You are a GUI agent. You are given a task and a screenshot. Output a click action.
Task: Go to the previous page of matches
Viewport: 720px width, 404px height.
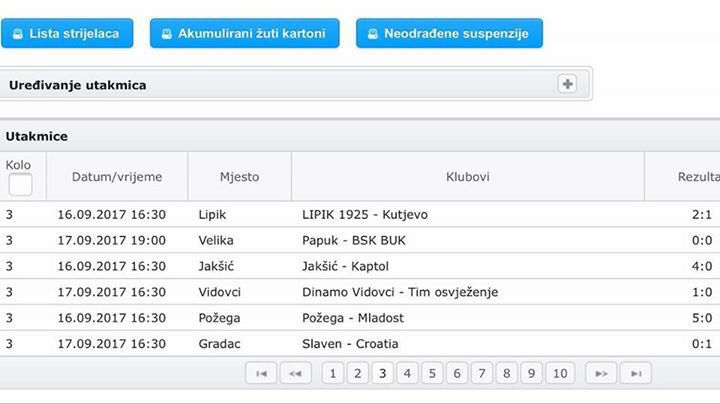pyautogui.click(x=295, y=373)
